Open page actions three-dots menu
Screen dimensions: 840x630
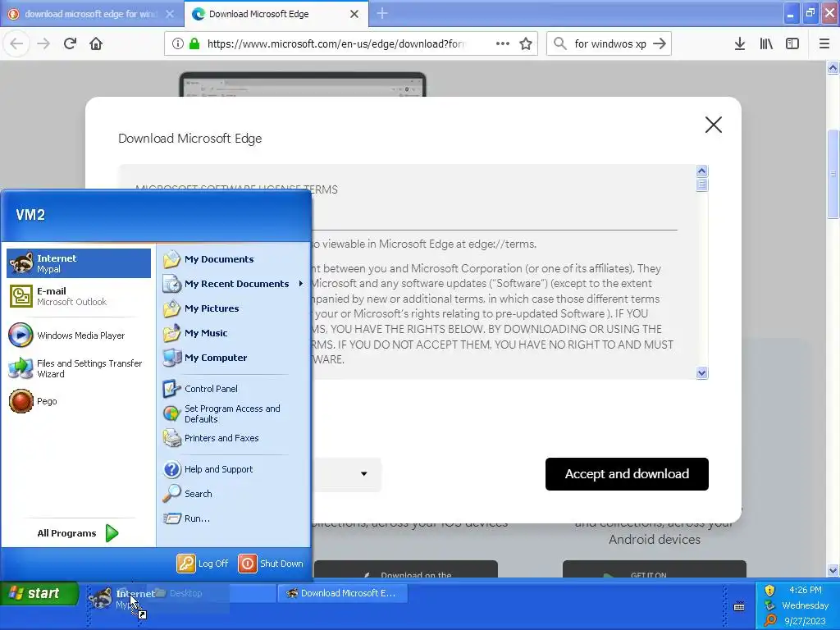503,44
